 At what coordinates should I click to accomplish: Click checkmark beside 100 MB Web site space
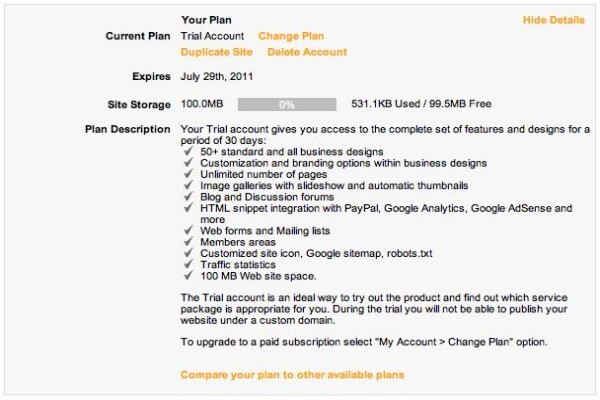(188, 275)
